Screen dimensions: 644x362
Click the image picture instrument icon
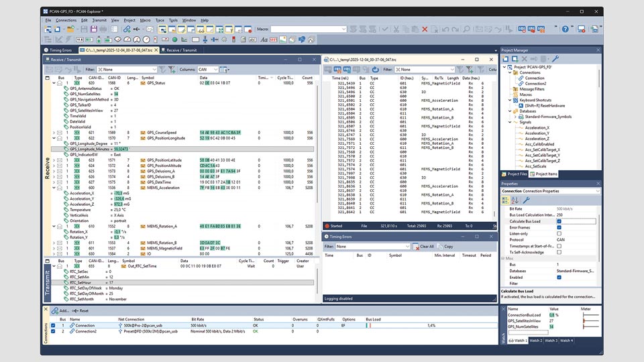282,40
